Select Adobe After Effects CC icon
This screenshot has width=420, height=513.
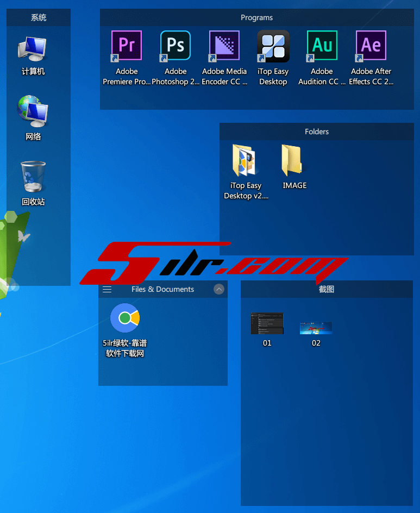coord(371,46)
